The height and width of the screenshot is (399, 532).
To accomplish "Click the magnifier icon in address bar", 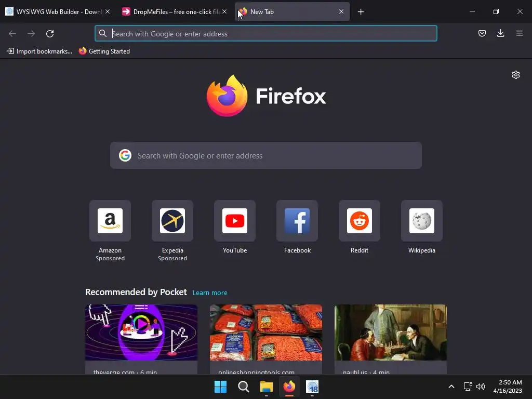I will (x=103, y=33).
